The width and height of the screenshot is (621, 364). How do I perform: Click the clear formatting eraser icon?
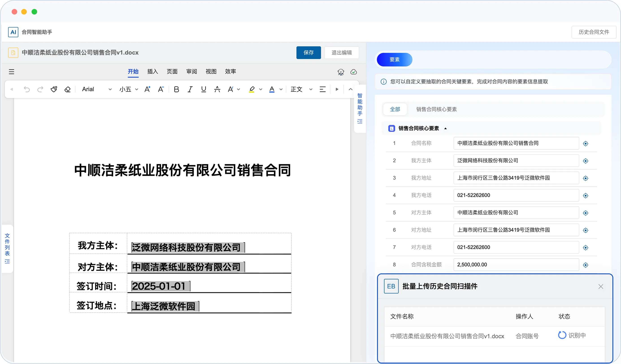click(x=67, y=89)
